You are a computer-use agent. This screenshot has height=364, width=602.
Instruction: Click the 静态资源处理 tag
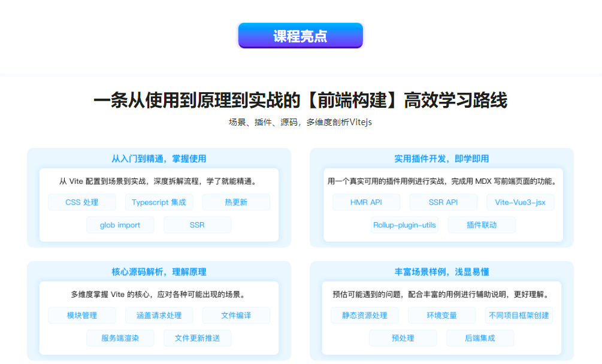coord(365,316)
